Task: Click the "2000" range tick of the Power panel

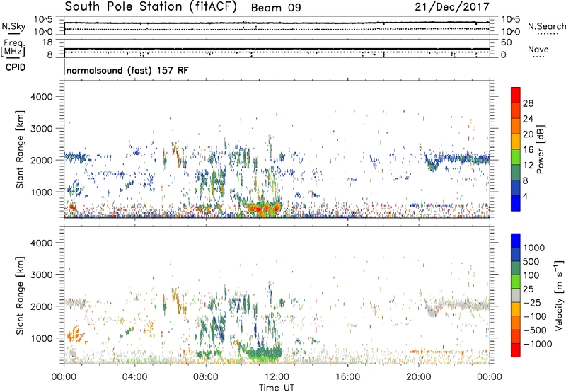Action: (41, 160)
